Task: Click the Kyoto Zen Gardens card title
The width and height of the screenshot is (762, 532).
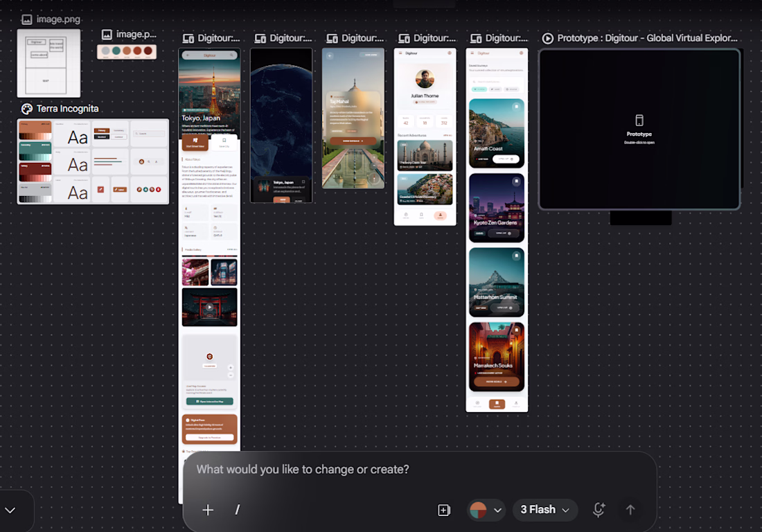Action: click(495, 222)
